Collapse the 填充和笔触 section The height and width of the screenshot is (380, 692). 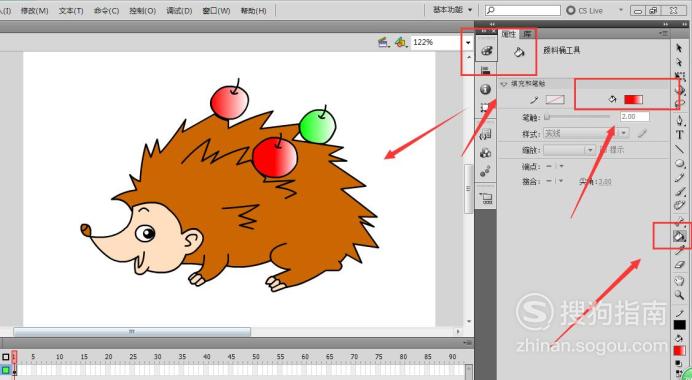[x=504, y=83]
